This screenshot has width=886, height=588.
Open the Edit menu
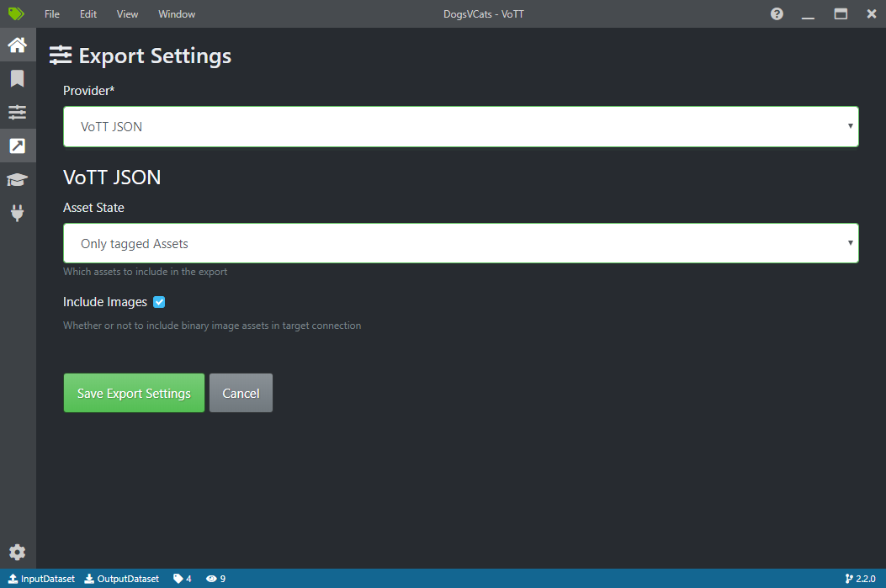(88, 14)
